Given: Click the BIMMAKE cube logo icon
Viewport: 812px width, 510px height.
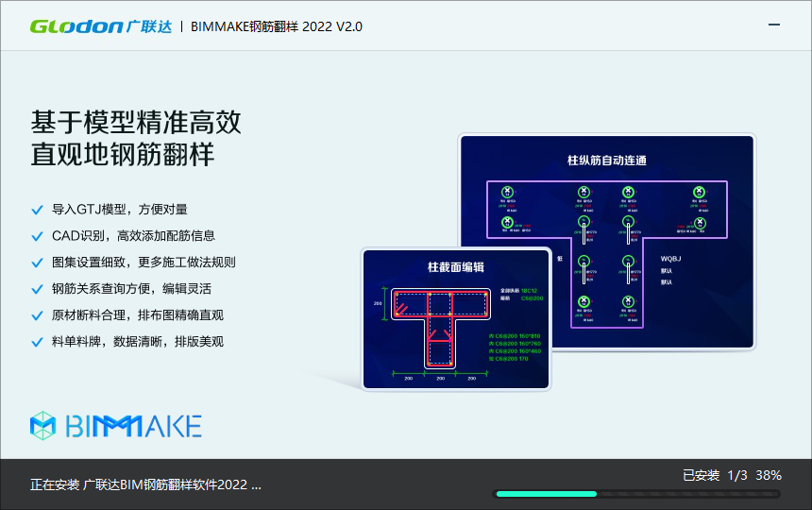Looking at the screenshot, I should point(43,426).
